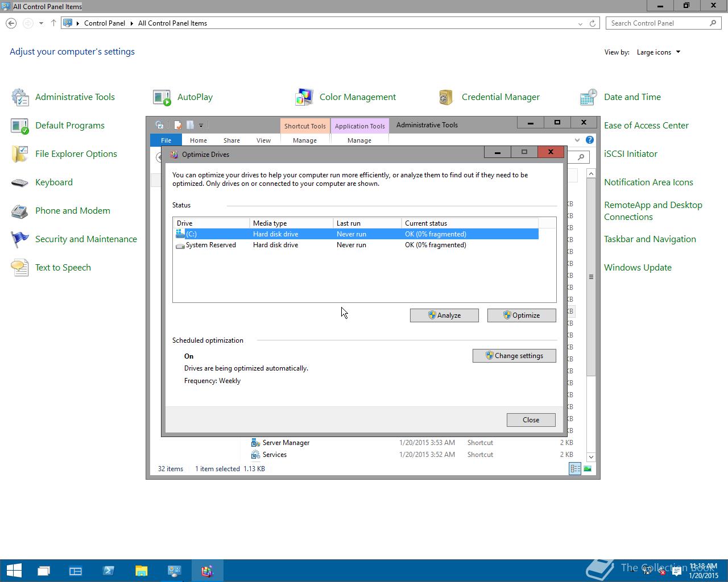Sort by the Last run column header
This screenshot has height=582, width=728.
point(367,223)
